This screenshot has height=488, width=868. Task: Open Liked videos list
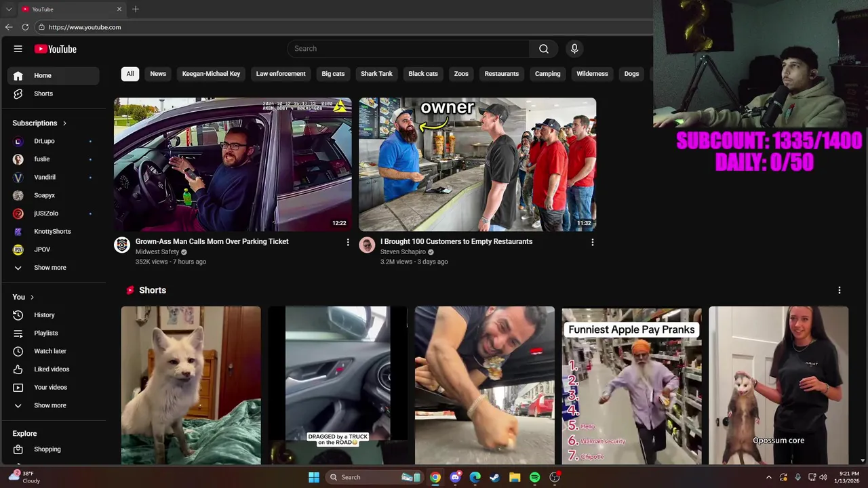point(54,369)
